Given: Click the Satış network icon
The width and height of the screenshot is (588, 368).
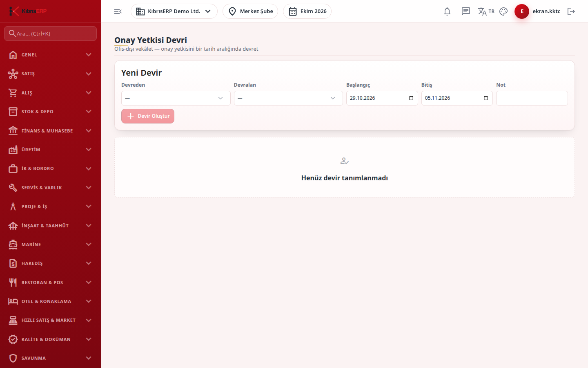Looking at the screenshot, I should [13, 74].
